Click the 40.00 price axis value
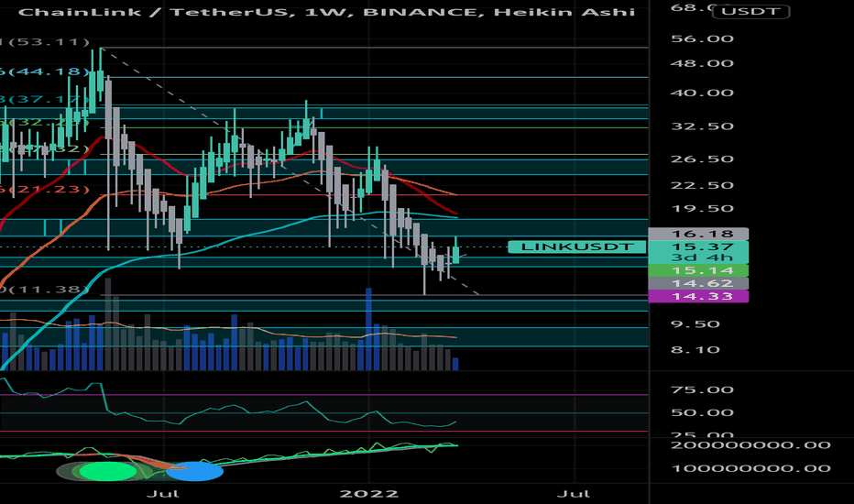The height and width of the screenshot is (504, 854). pos(702,93)
